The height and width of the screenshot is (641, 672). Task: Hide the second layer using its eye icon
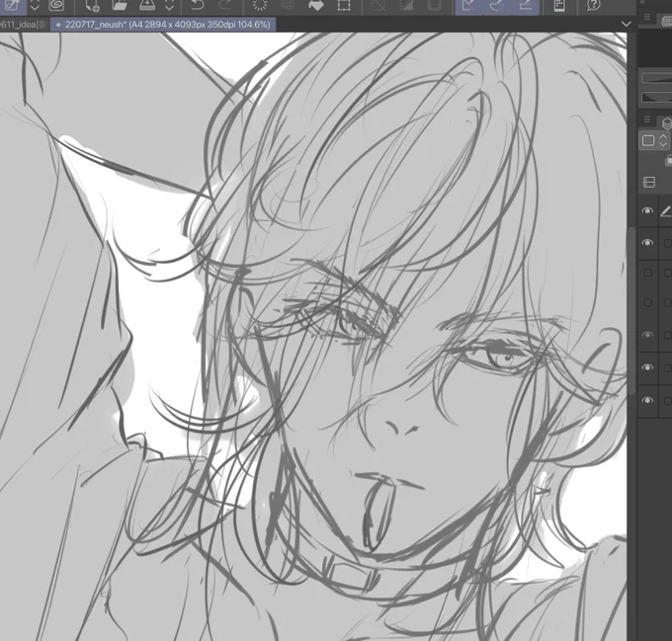[647, 242]
